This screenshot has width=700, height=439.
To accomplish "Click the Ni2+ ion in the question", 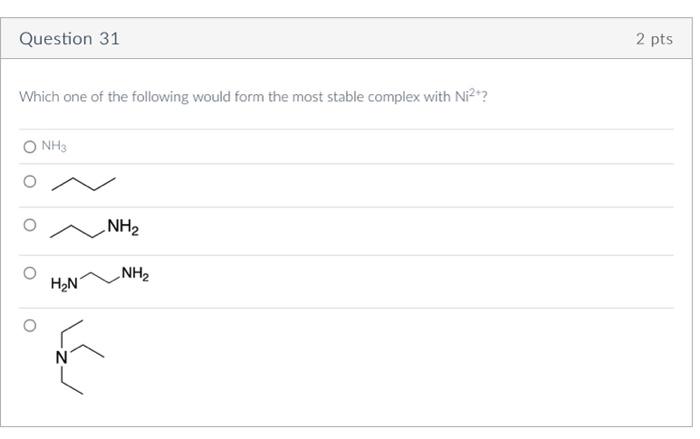I will [x=469, y=96].
